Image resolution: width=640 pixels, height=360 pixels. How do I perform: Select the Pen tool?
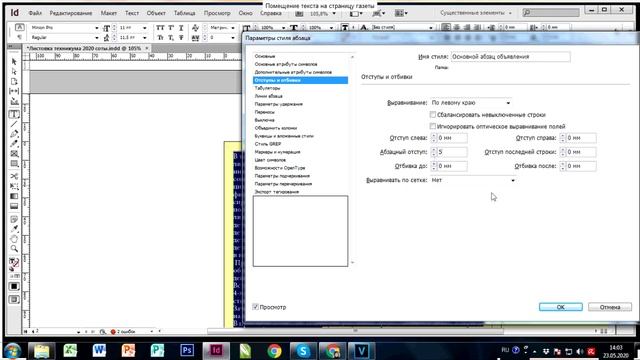14,134
